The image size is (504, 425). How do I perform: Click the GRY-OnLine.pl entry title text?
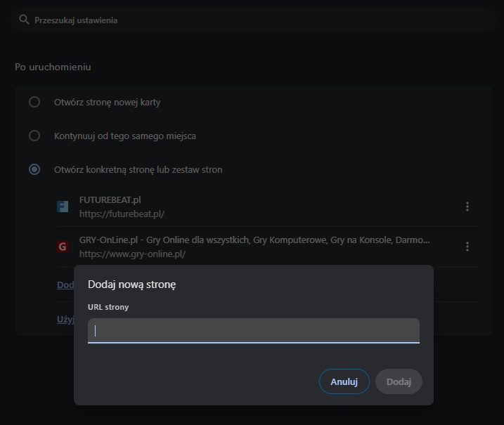254,240
